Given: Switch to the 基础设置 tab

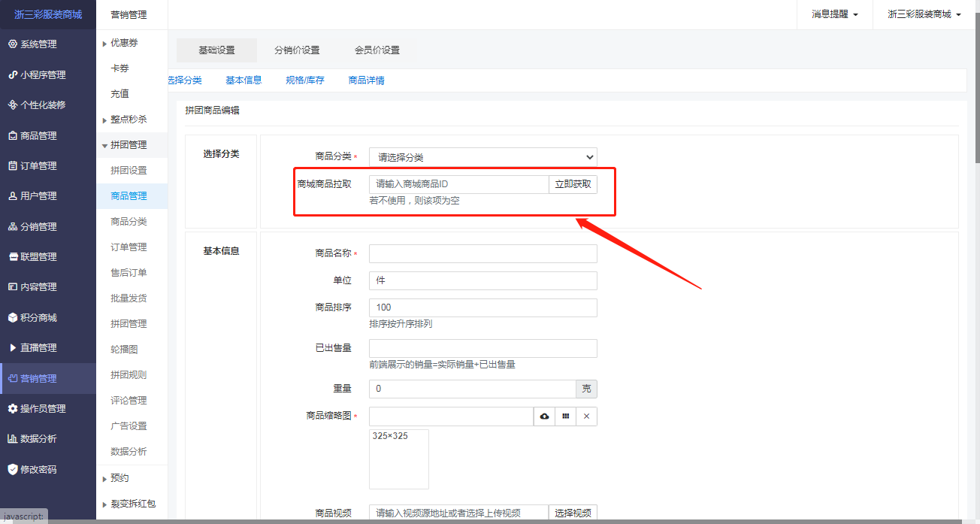Looking at the screenshot, I should pyautogui.click(x=216, y=50).
